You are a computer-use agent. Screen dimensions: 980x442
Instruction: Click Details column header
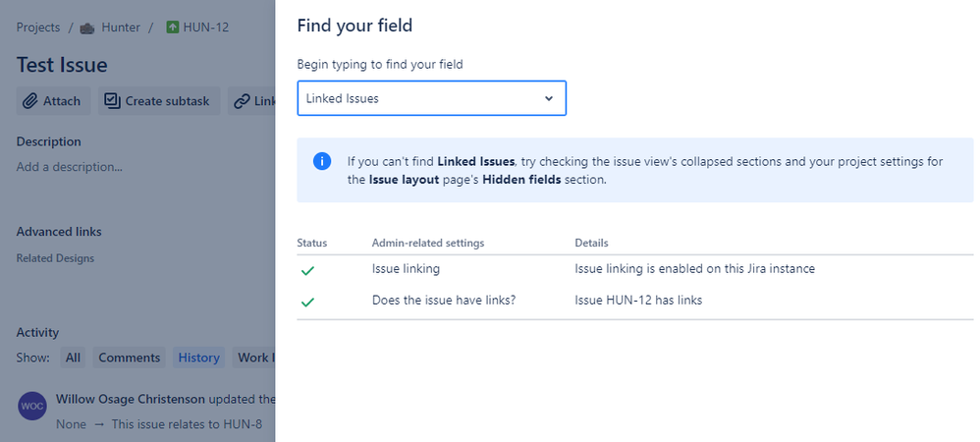coord(591,243)
